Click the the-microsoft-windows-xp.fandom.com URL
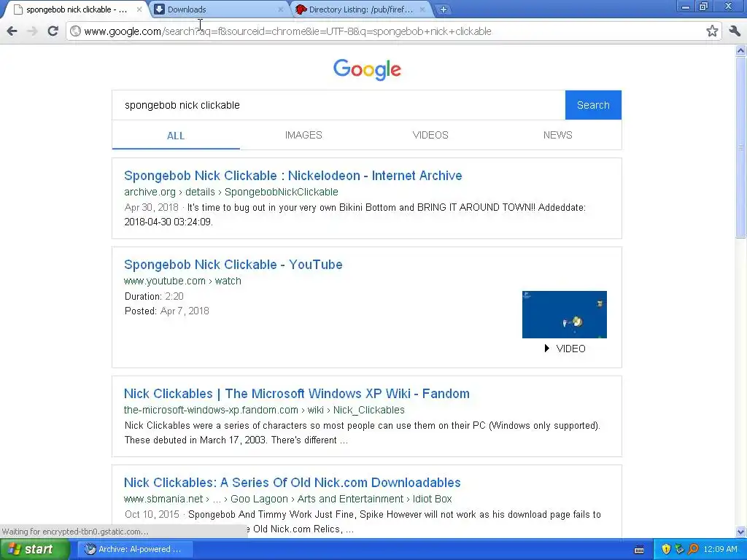This screenshot has width=747, height=560. pos(264,410)
